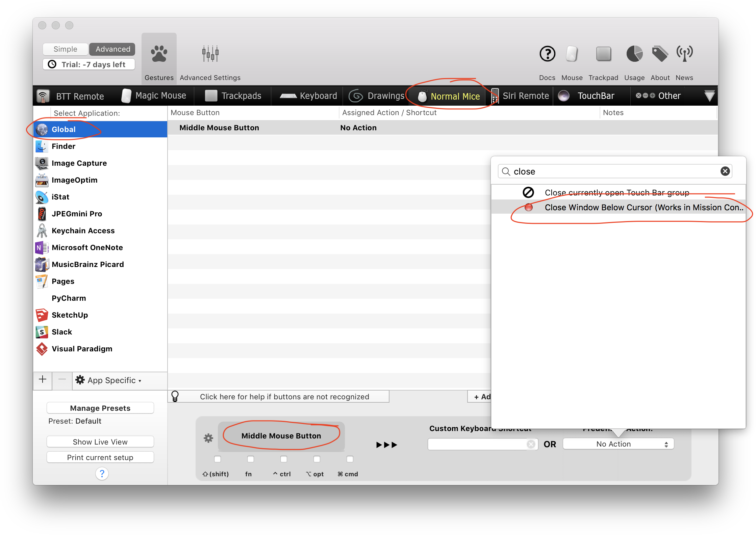Open the No Action predefined action dropdown

pos(618,444)
